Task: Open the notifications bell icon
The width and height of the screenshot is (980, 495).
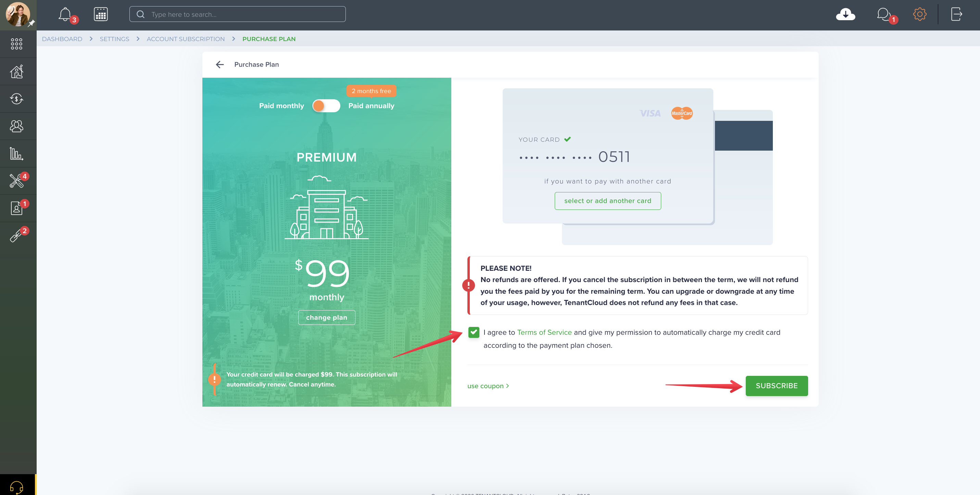Action: click(65, 14)
